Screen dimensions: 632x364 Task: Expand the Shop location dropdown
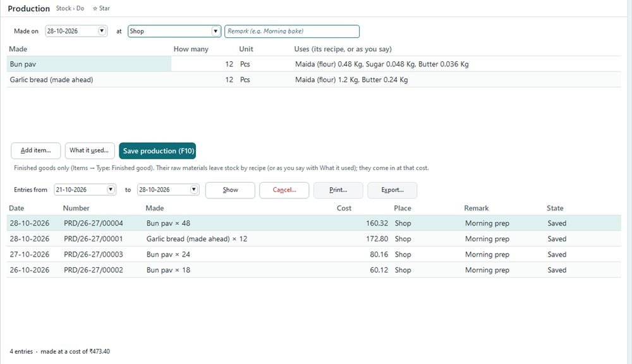[216, 31]
